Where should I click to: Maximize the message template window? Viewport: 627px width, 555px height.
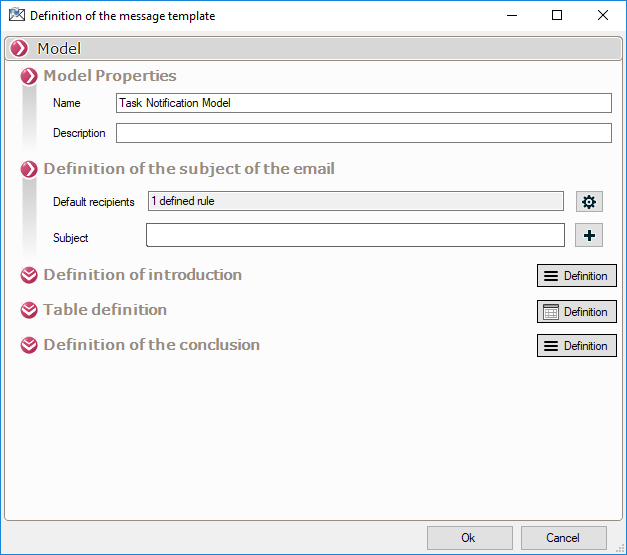[x=557, y=16]
